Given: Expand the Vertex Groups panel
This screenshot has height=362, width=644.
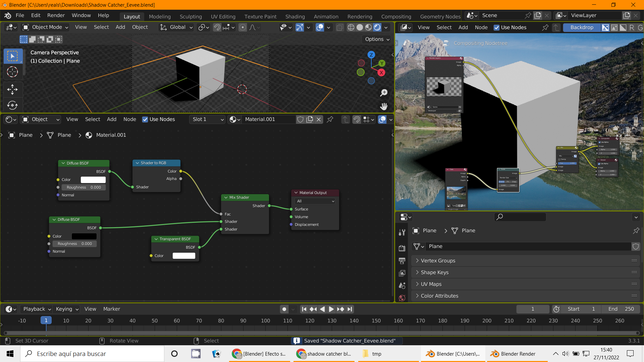Looking at the screenshot, I should click(438, 260).
